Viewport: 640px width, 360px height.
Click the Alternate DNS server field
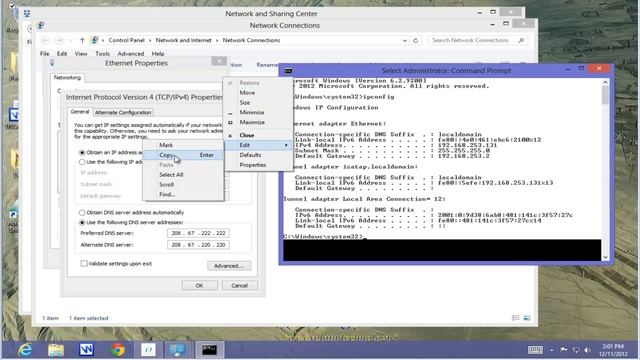tap(198, 245)
